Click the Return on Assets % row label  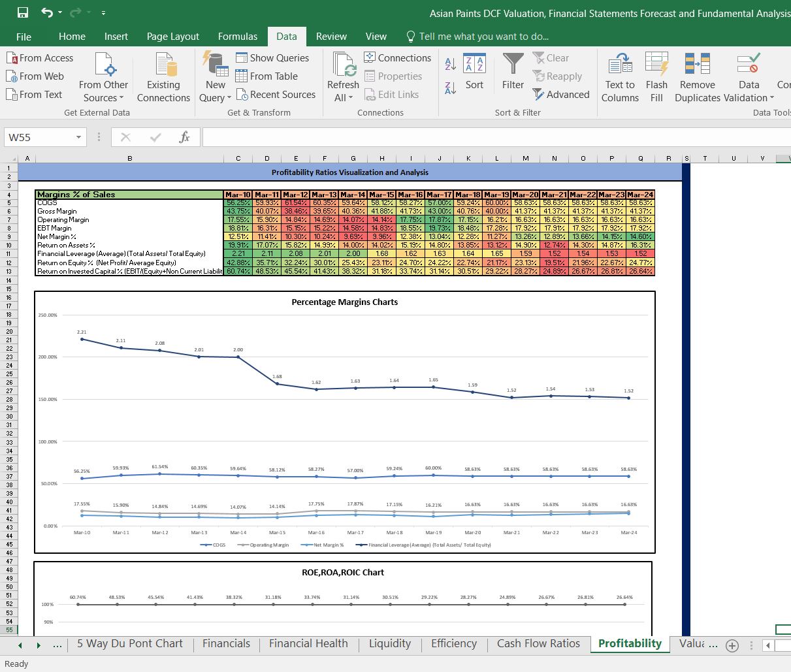(x=66, y=245)
